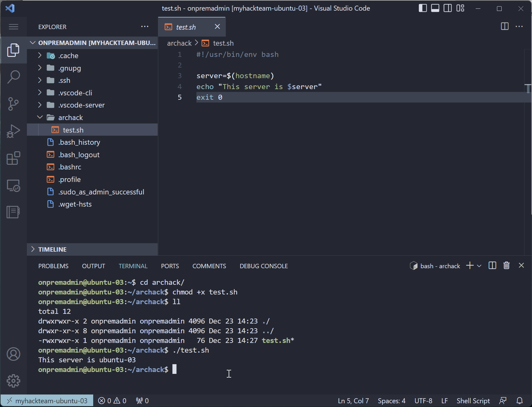Click Ln 5, Col 7 to go to line

pos(353,400)
